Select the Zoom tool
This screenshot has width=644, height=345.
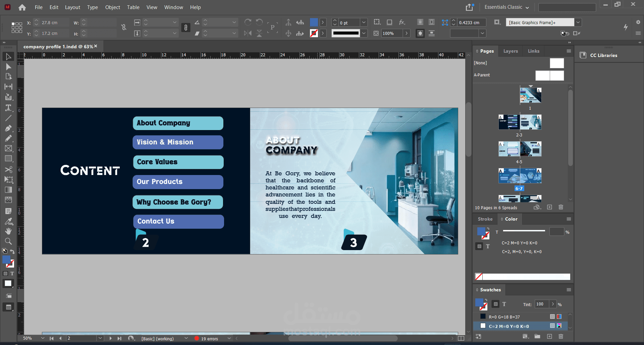point(8,241)
